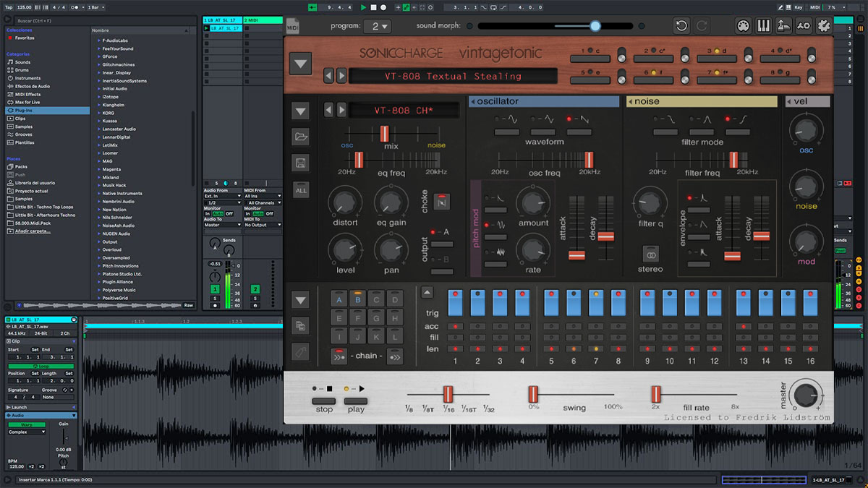
Task: Launch the LB_AT_SL_17 clip play triangle
Action: [x=208, y=28]
